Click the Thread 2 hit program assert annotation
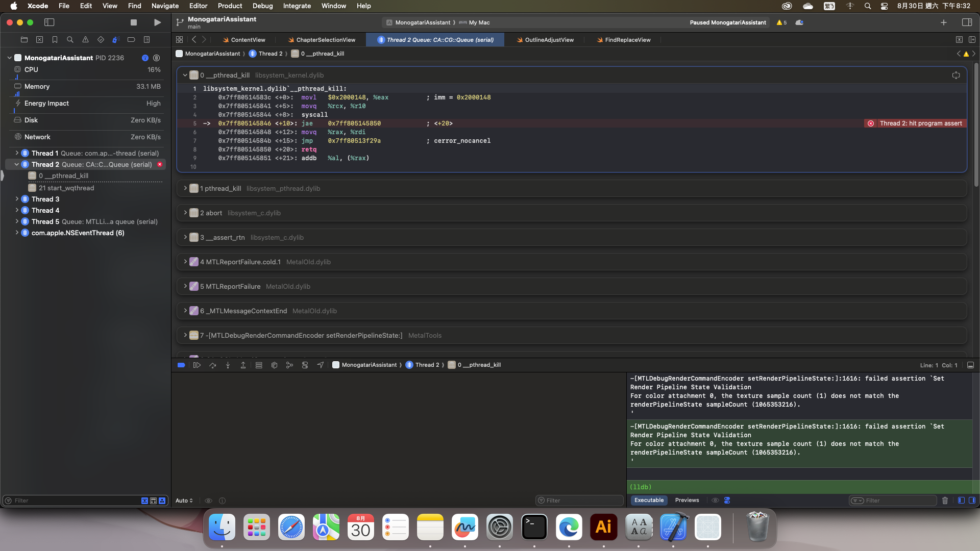Viewport: 980px width, 551px height. click(x=915, y=123)
